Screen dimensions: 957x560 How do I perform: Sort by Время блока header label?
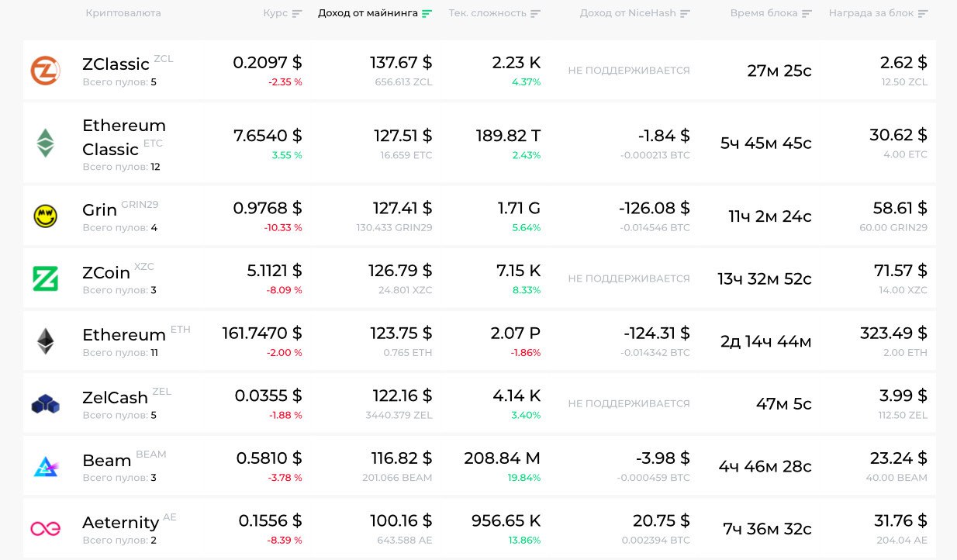click(x=764, y=13)
